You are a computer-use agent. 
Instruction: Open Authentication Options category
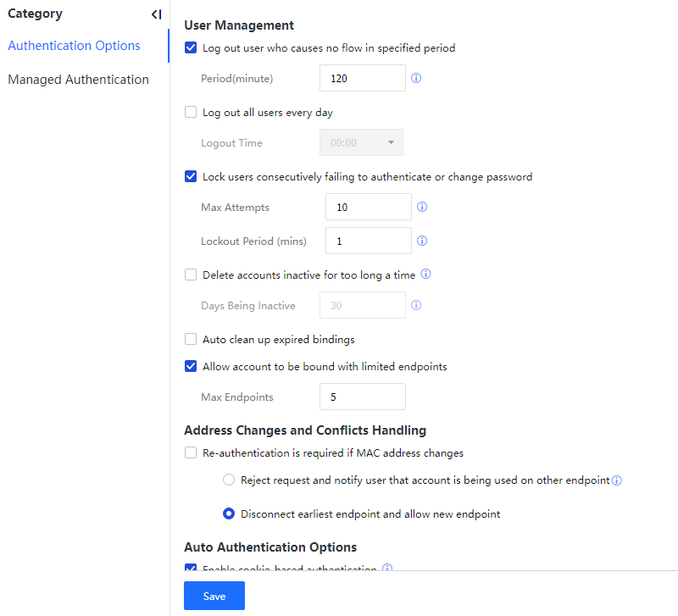click(75, 46)
